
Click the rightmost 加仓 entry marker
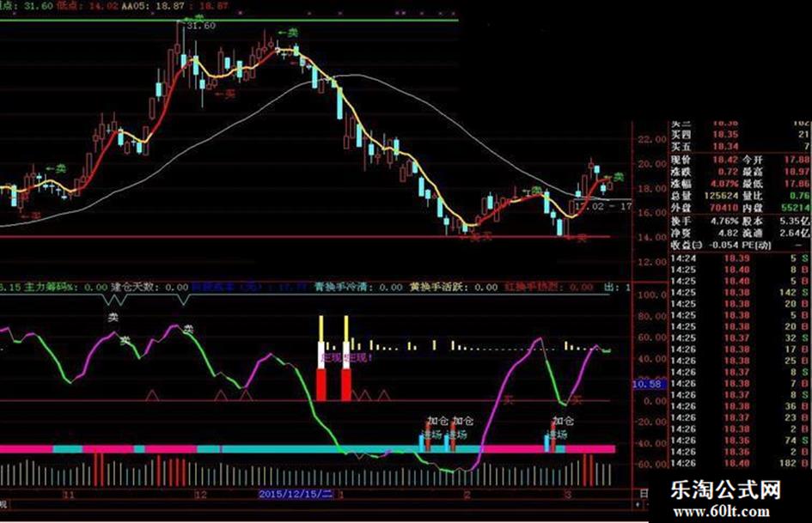coord(563,421)
